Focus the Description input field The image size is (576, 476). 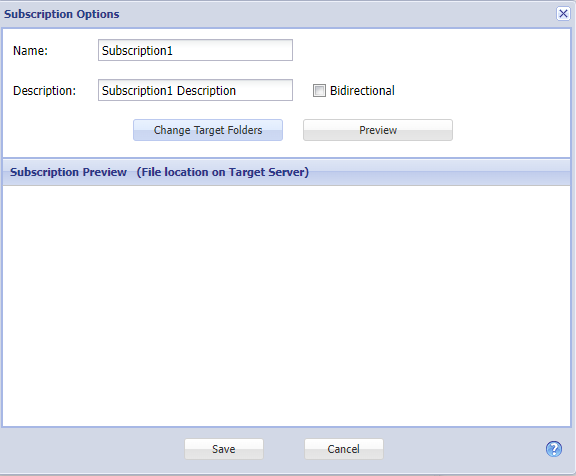point(195,90)
